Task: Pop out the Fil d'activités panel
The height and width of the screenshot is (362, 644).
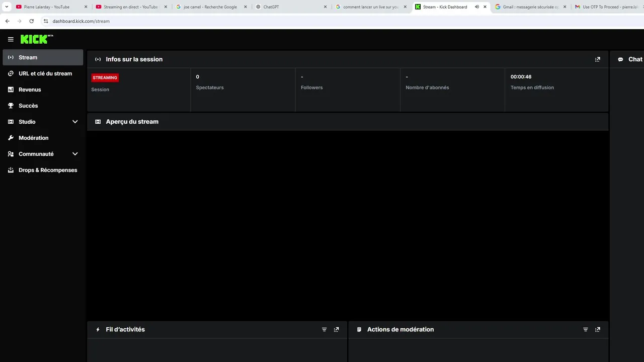Action: coord(337,330)
